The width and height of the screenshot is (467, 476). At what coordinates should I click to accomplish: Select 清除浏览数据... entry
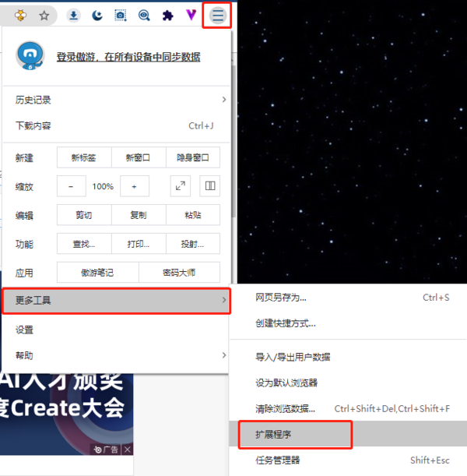click(x=348, y=408)
